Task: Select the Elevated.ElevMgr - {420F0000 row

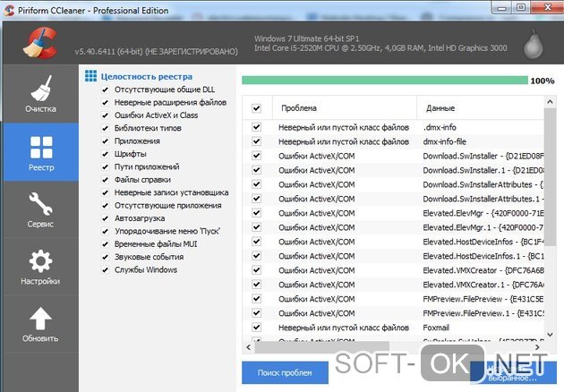Action: coord(394,213)
